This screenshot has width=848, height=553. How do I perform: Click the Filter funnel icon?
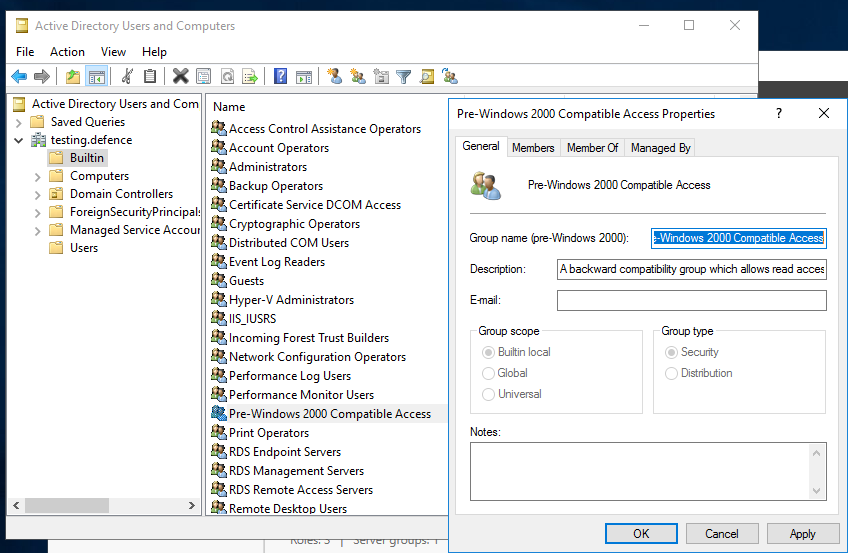pyautogui.click(x=403, y=76)
